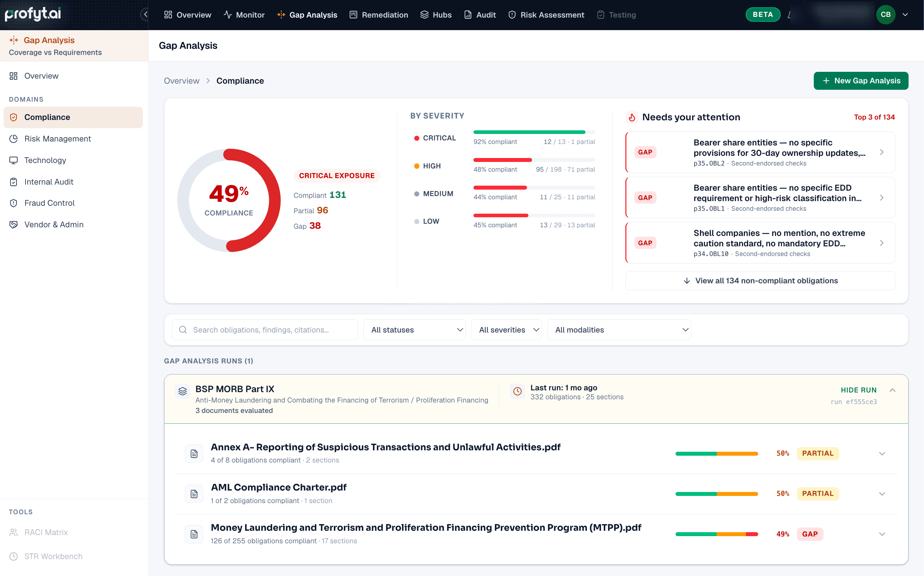The width and height of the screenshot is (924, 576).
Task: Click the RACI Matrix people icon
Action: coord(14,532)
